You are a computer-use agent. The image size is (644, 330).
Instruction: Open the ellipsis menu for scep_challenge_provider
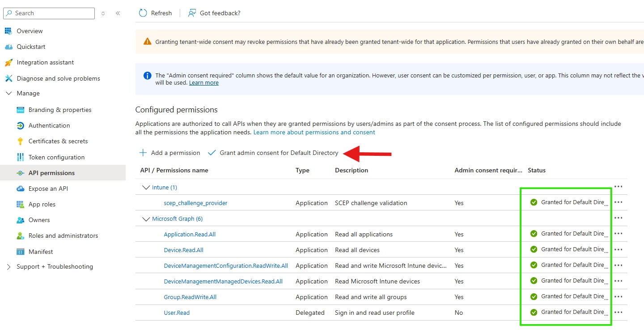pos(619,202)
